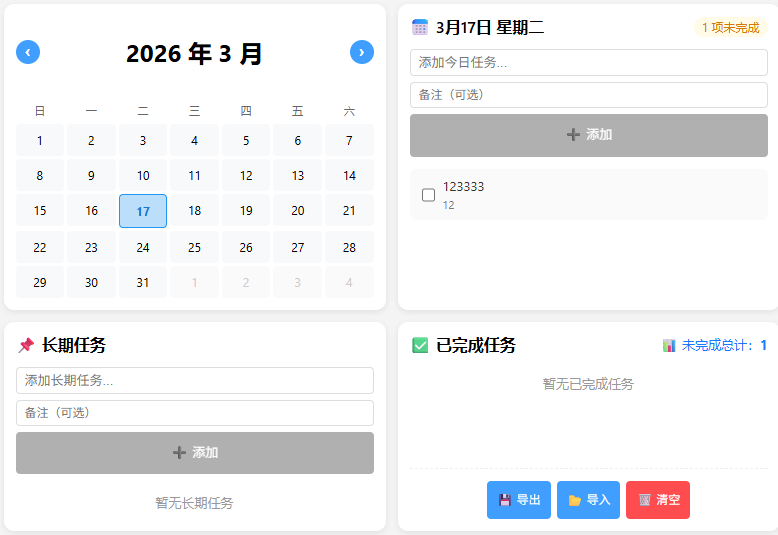Select day 9 of March
Screen dimensions: 778x535
91,176
